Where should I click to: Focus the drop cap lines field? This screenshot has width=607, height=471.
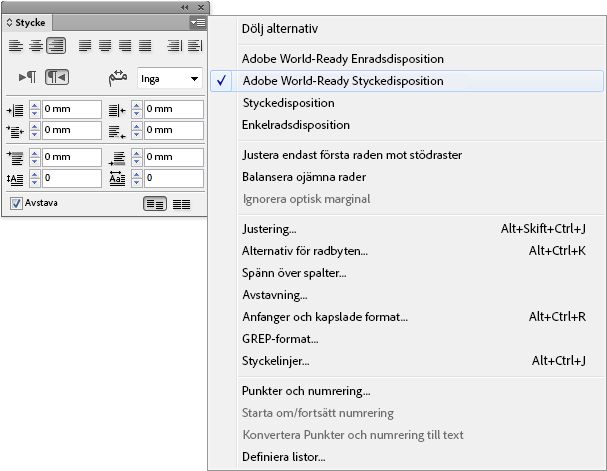click(72, 178)
